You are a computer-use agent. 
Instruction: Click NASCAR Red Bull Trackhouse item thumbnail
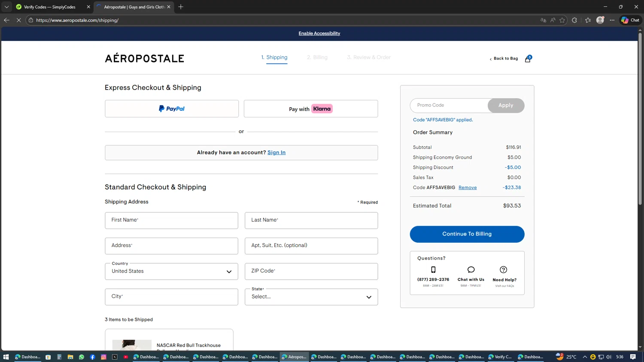(x=132, y=345)
